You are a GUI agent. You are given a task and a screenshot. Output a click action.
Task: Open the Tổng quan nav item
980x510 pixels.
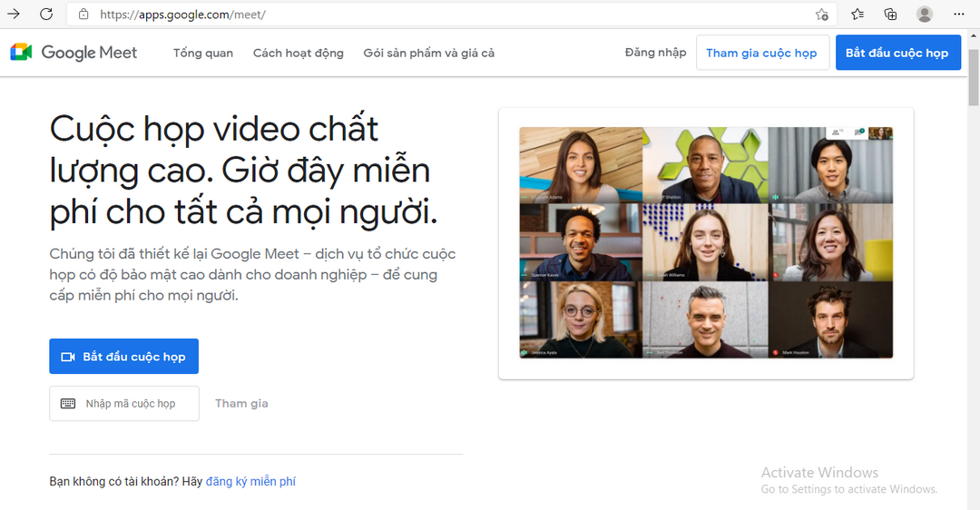[x=203, y=54]
